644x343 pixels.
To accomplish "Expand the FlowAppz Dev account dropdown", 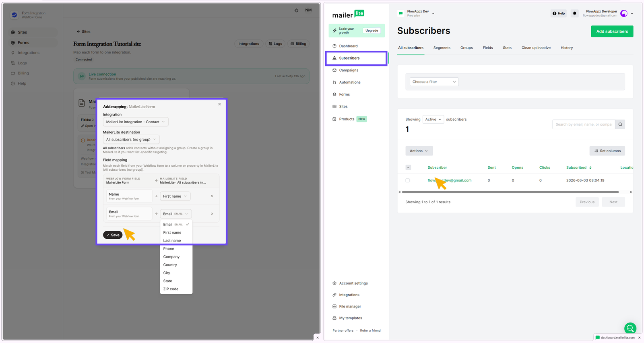I will [x=433, y=13].
